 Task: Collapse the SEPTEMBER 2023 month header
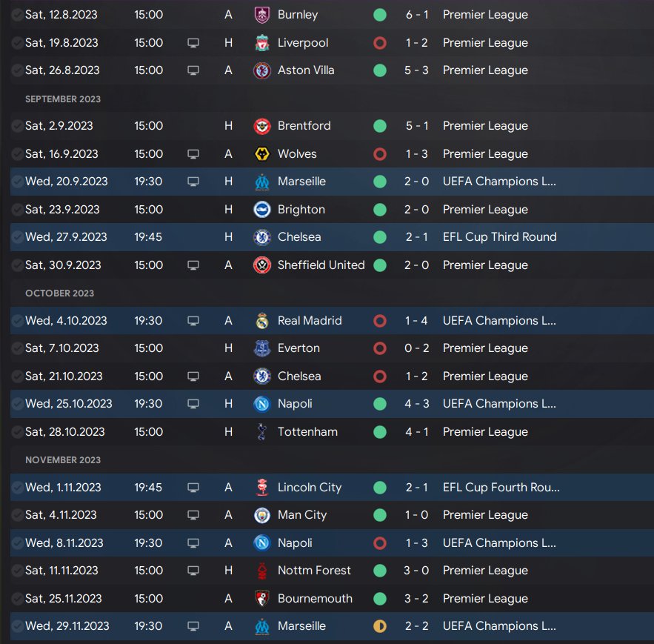pos(63,99)
